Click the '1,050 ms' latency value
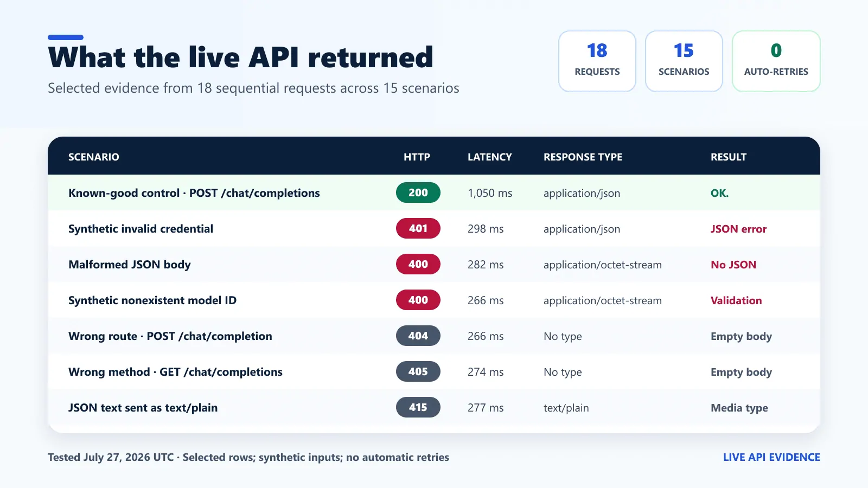Image resolution: width=868 pixels, height=488 pixels. point(490,193)
